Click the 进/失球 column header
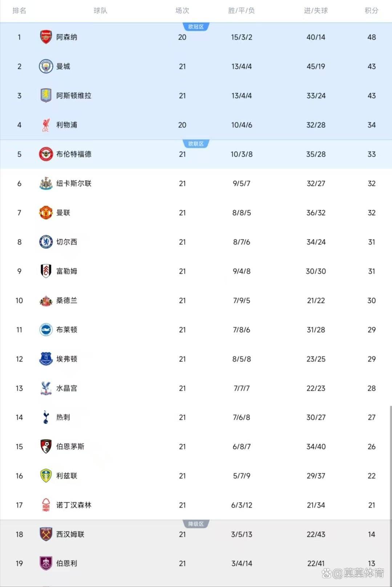Image resolution: width=392 pixels, height=587 pixels. click(316, 11)
